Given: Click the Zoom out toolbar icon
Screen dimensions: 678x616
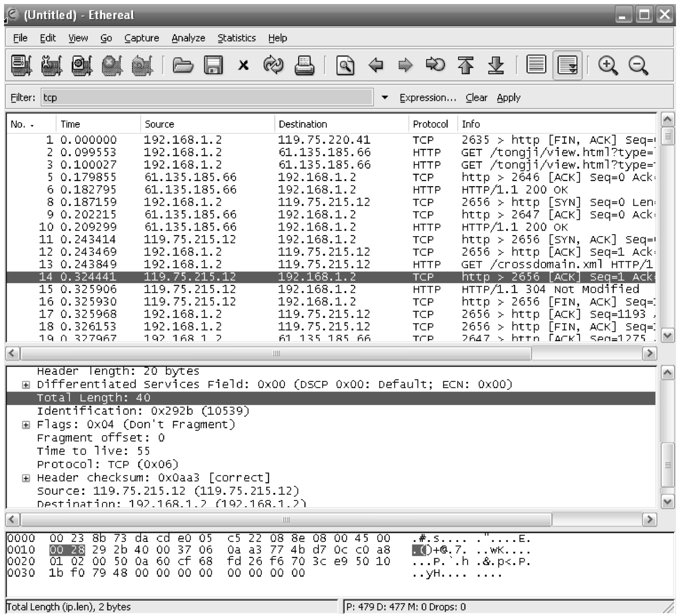Looking at the screenshot, I should [638, 66].
